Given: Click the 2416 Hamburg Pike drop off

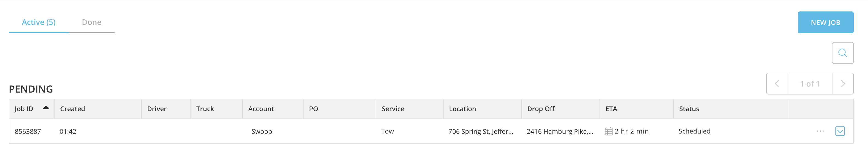Looking at the screenshot, I should (560, 131).
